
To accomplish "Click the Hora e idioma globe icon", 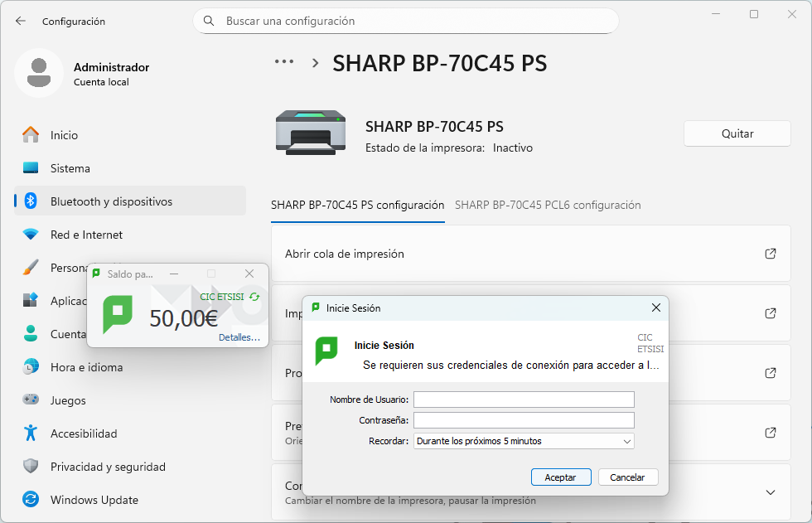I will (x=31, y=366).
